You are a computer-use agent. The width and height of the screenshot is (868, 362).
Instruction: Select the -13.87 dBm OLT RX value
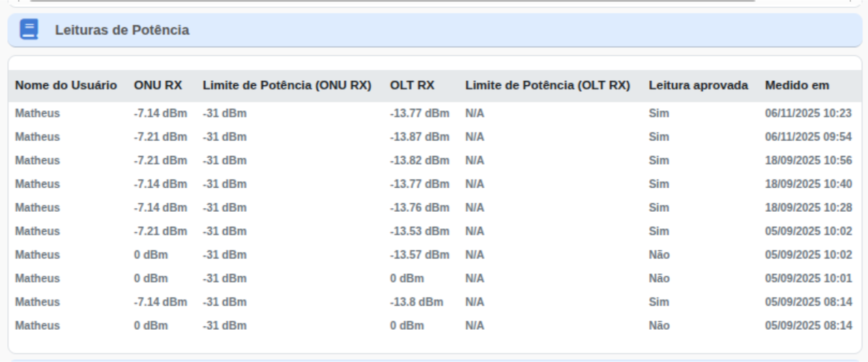419,137
